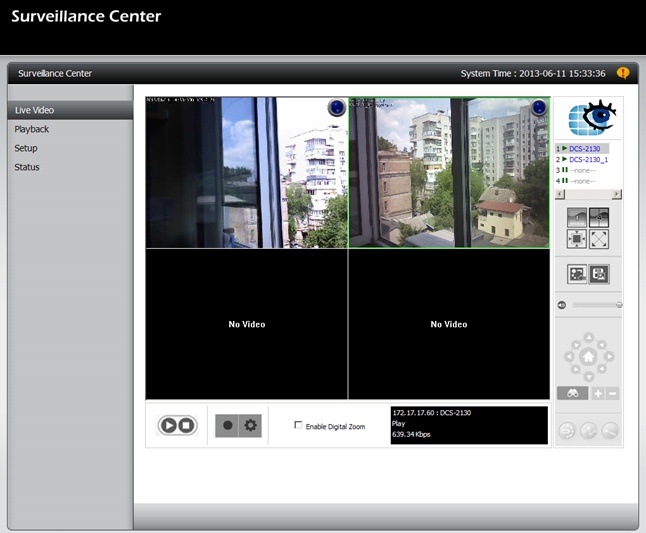Pan camera left with PTZ left arrow
Image resolution: width=646 pixels, height=533 pixels.
569,357
